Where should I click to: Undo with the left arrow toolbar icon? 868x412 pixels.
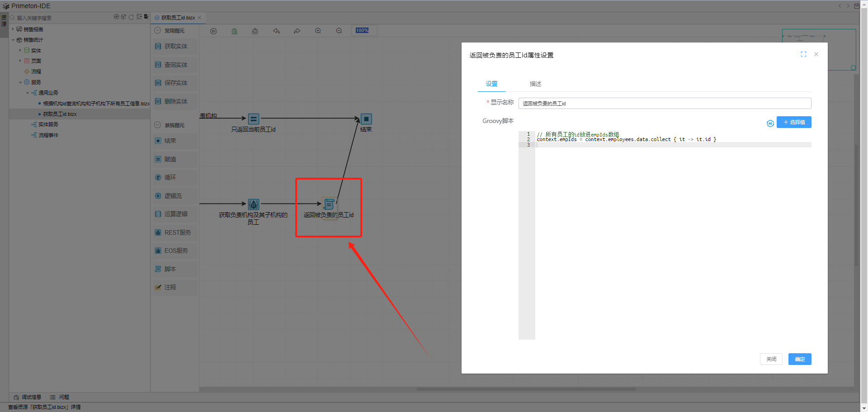click(276, 31)
